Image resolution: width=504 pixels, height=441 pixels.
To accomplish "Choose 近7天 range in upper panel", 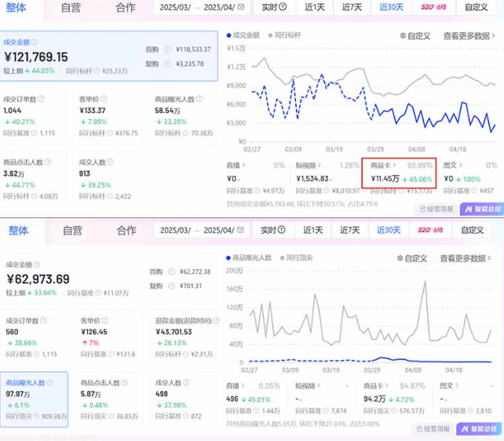I will 352,7.
